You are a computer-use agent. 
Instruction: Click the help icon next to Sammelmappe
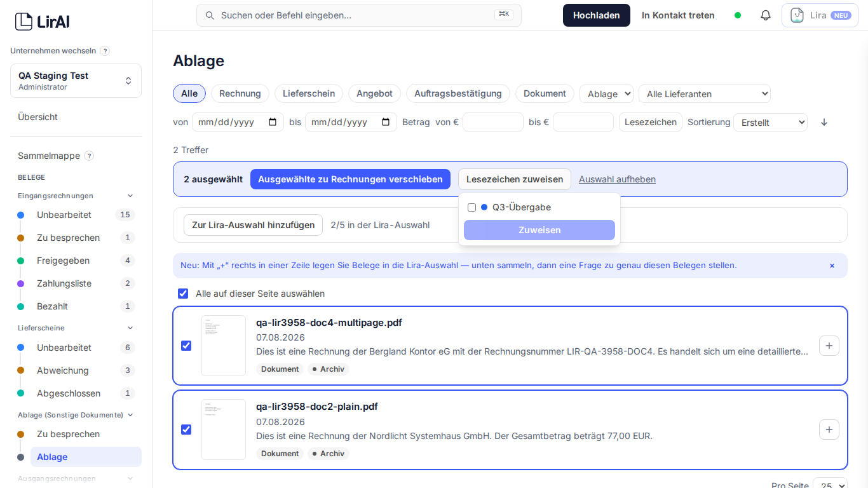point(89,156)
